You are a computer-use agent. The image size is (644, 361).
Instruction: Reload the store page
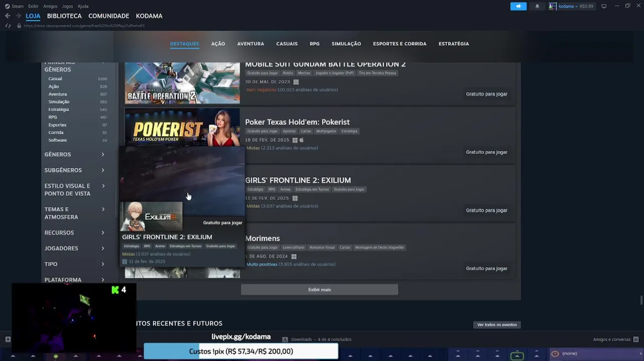coord(8,26)
